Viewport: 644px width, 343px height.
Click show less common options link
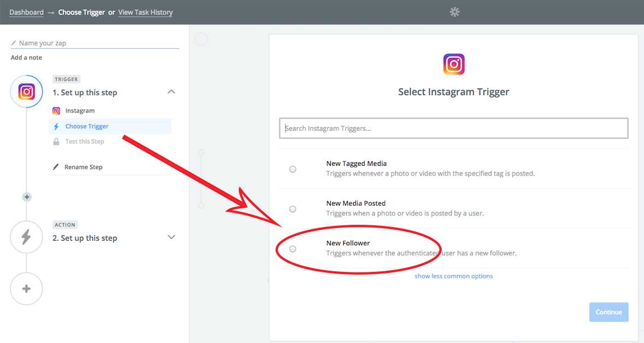[x=453, y=276]
